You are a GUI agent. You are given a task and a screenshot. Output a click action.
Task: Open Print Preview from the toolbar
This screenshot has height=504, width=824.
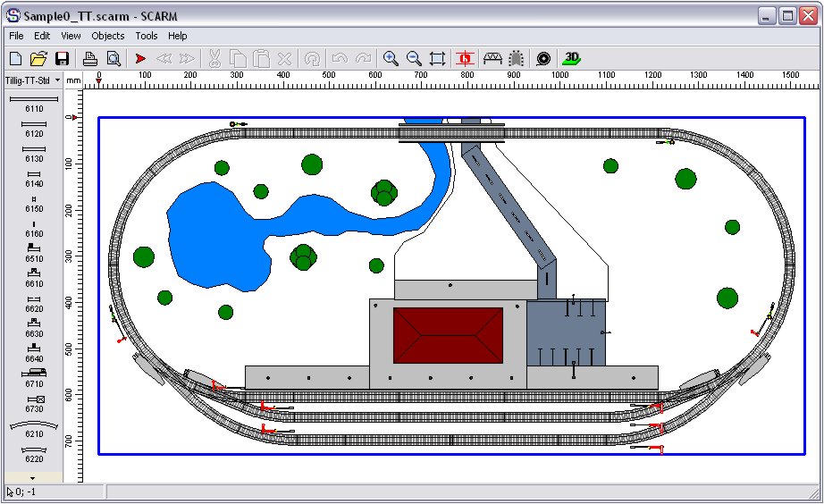click(113, 59)
